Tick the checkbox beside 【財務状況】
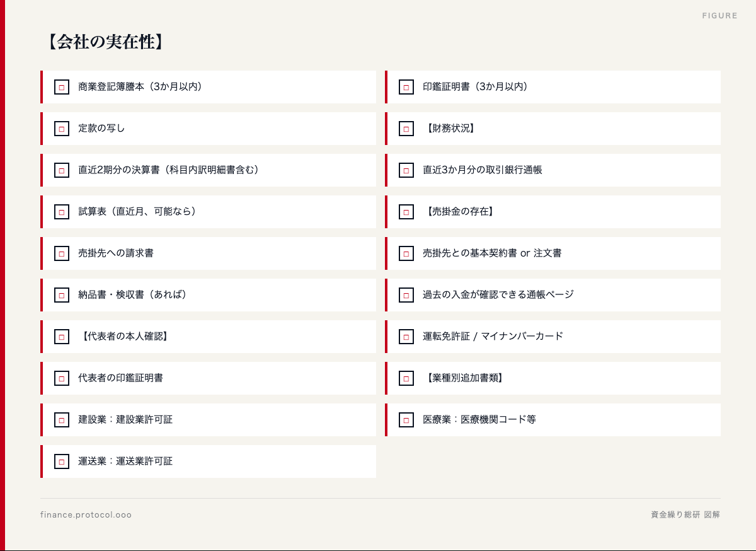Viewport: 756px width, 551px height. point(406,129)
